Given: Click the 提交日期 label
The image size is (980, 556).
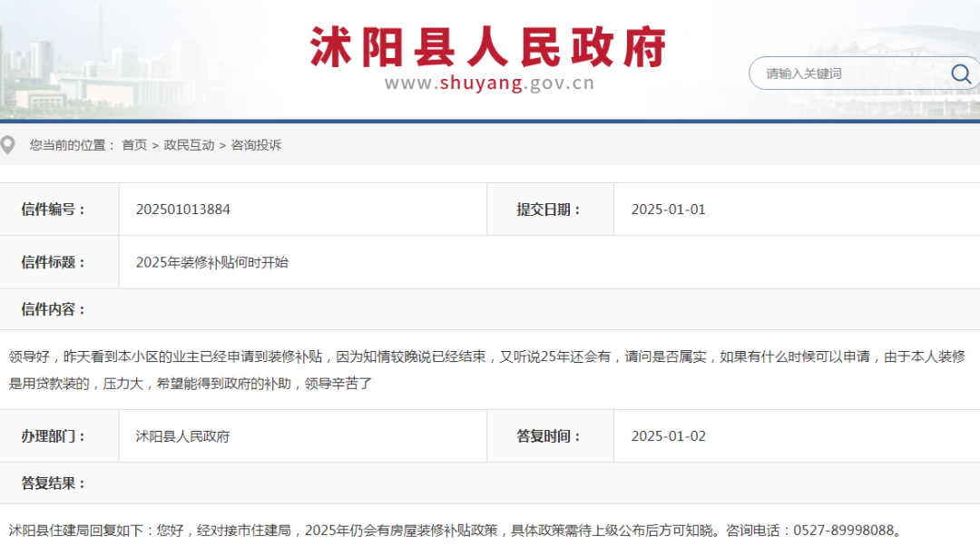Looking at the screenshot, I should click(549, 210).
